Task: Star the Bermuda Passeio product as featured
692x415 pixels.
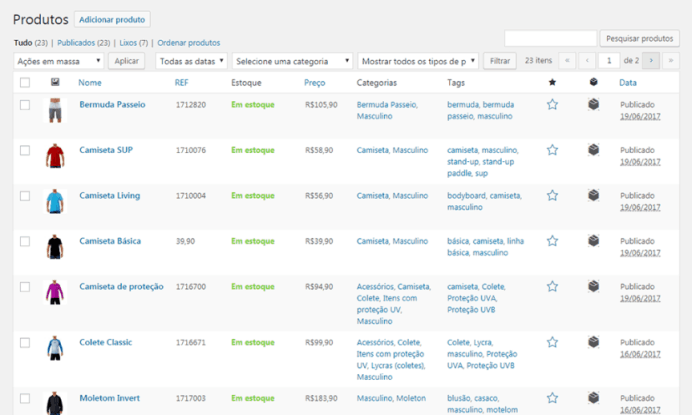Action: (x=552, y=104)
